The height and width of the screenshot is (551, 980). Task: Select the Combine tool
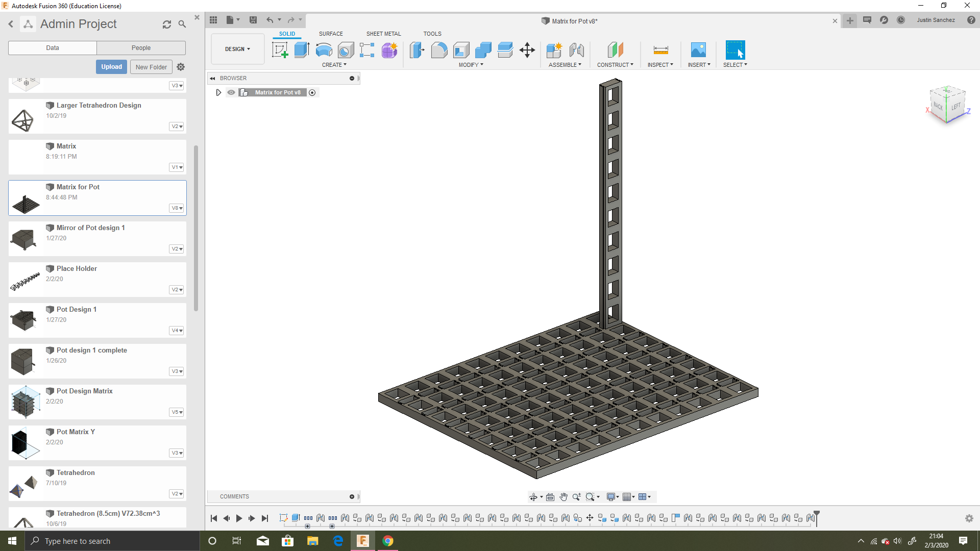pos(483,50)
